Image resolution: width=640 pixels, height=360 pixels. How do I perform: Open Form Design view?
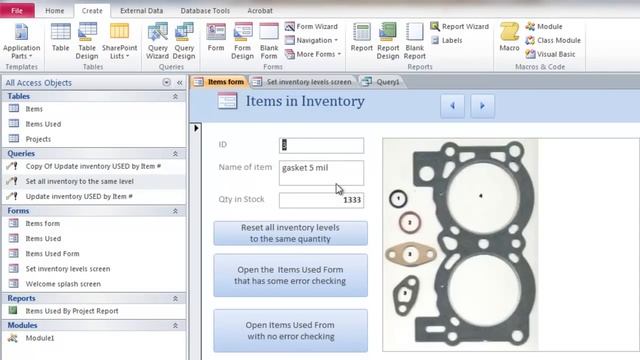click(x=242, y=41)
